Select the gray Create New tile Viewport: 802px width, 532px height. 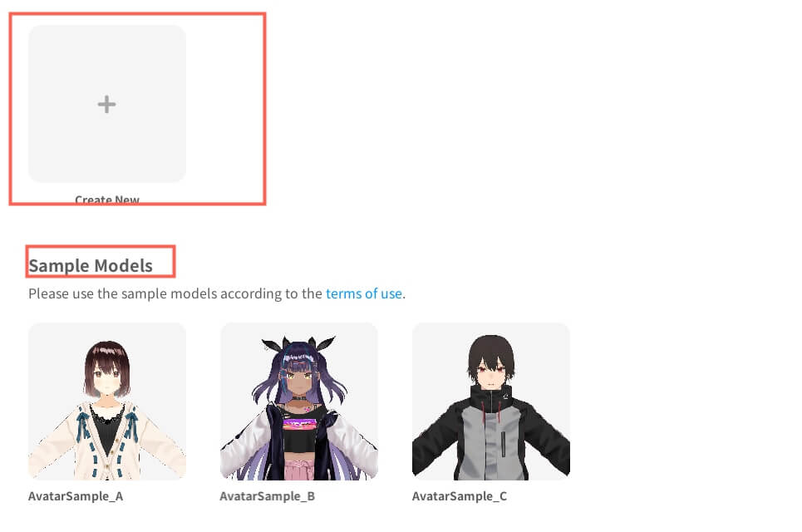pyautogui.click(x=107, y=104)
